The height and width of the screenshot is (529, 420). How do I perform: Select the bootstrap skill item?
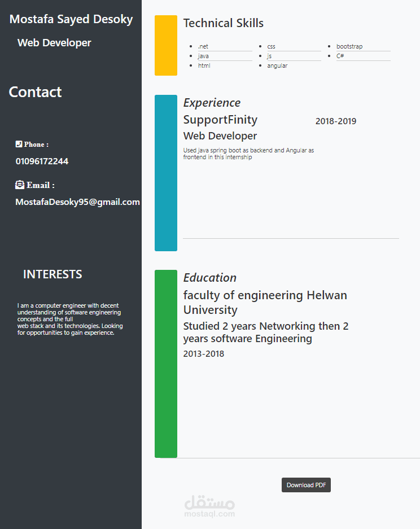point(349,46)
